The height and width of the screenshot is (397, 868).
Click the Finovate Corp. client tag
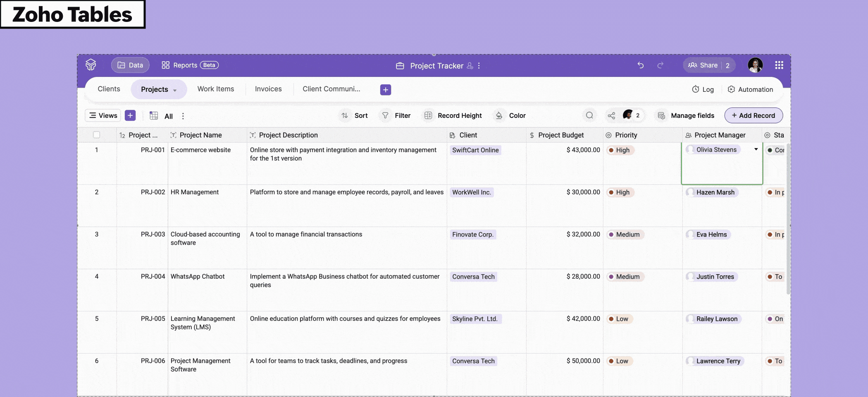point(473,234)
